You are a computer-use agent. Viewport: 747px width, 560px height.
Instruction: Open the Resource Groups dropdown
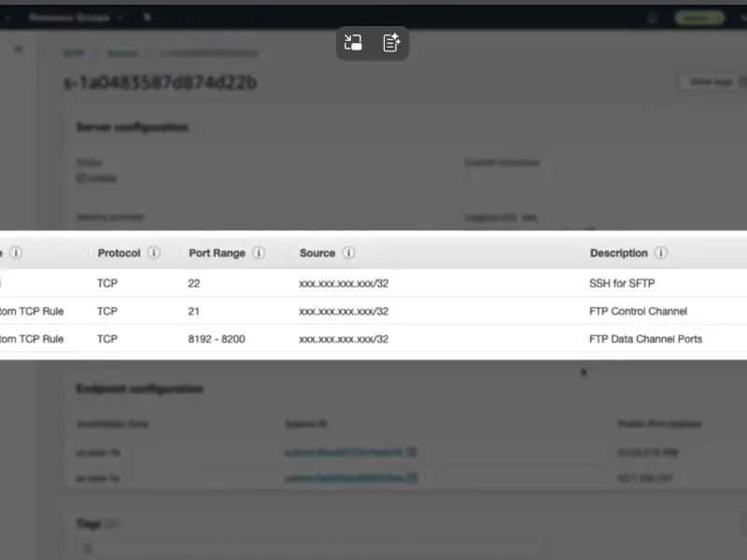[x=71, y=16]
